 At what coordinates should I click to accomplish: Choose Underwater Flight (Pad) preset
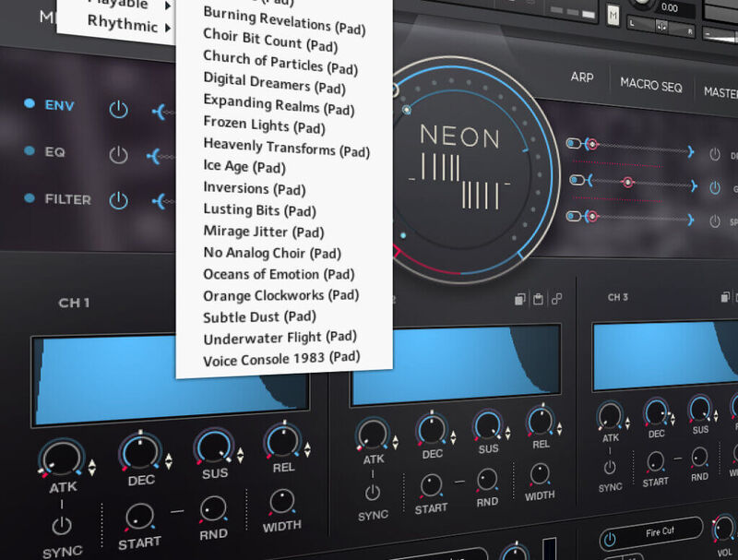pyautogui.click(x=280, y=338)
